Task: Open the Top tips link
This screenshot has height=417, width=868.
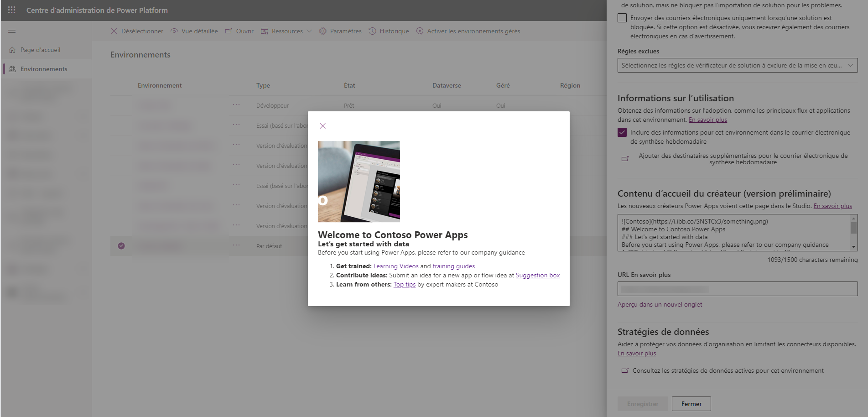Action: (x=405, y=284)
